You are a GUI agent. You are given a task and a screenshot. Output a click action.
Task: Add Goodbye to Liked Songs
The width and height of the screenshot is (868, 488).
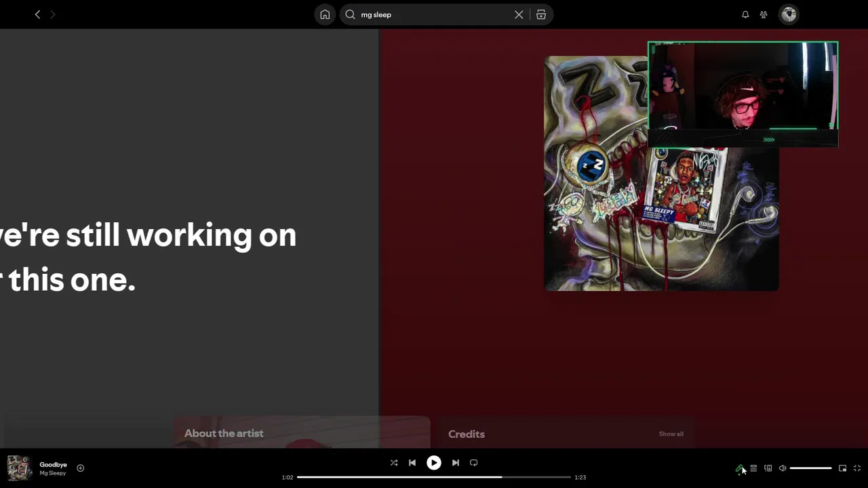pyautogui.click(x=80, y=468)
